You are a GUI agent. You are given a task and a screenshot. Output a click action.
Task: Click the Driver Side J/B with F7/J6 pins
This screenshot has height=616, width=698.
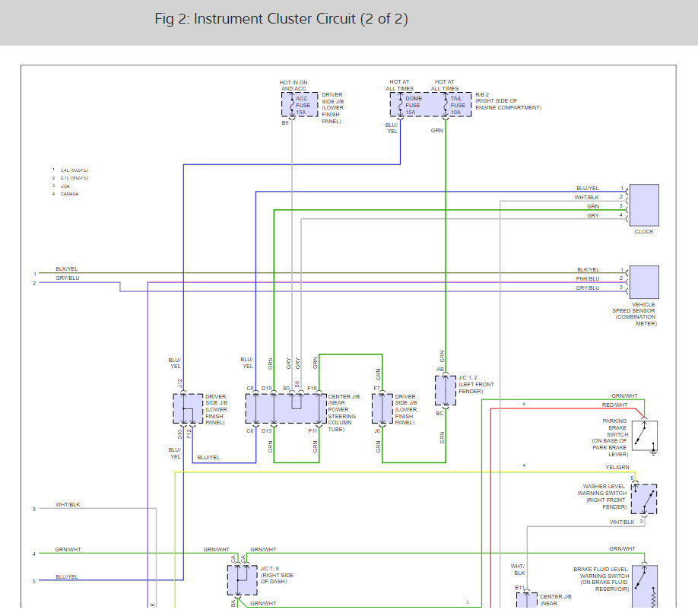click(382, 408)
